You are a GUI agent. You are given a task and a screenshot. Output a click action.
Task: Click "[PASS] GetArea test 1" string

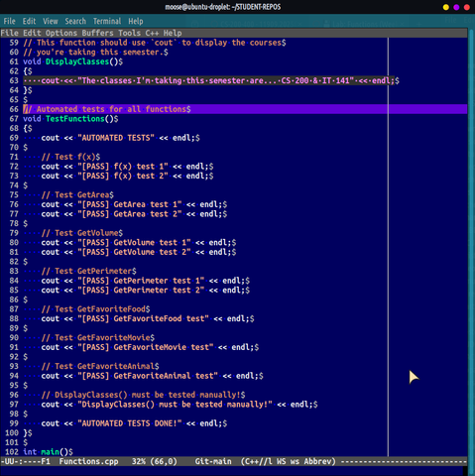click(x=130, y=204)
